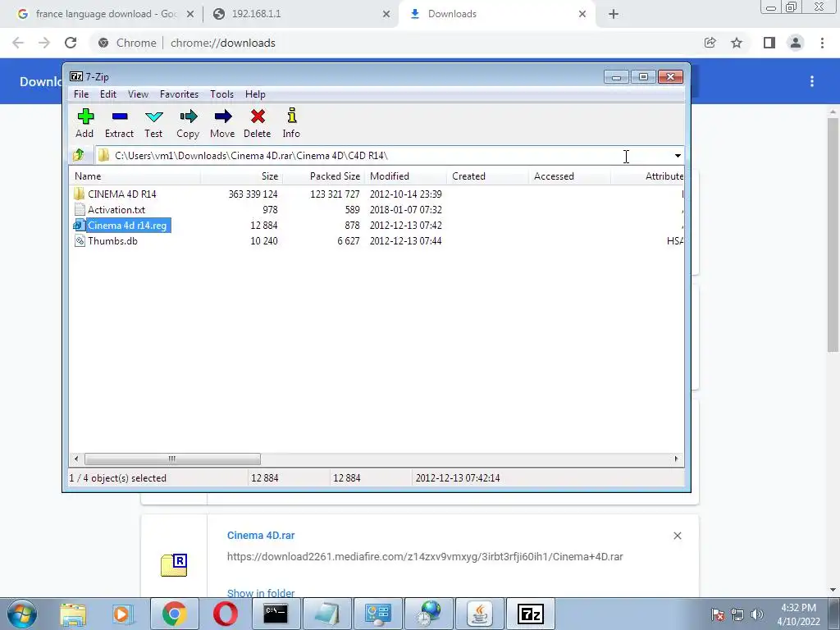Open Windows Explorer from taskbar
This screenshot has height=630, width=840.
click(x=73, y=614)
